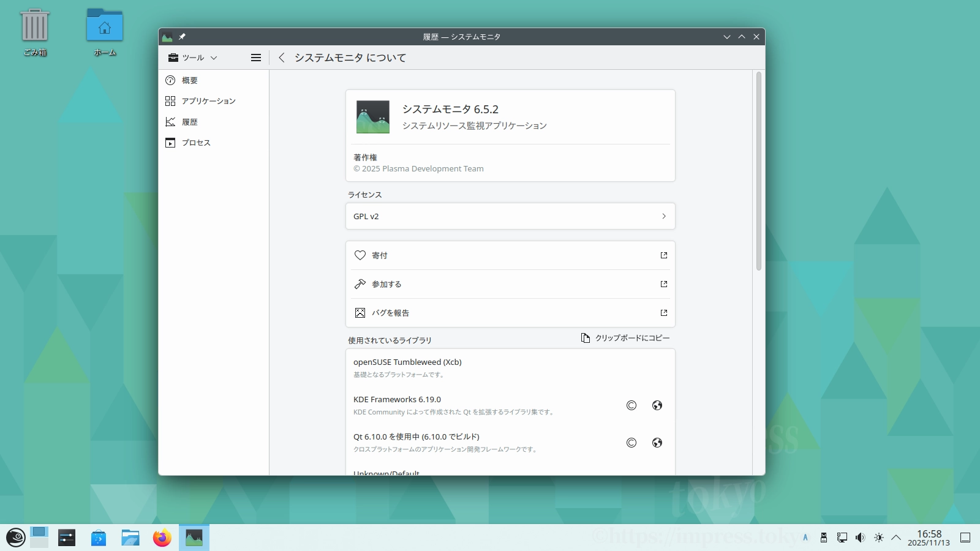Open the openSUSE application launcher
Image resolution: width=980 pixels, height=551 pixels.
[x=15, y=538]
